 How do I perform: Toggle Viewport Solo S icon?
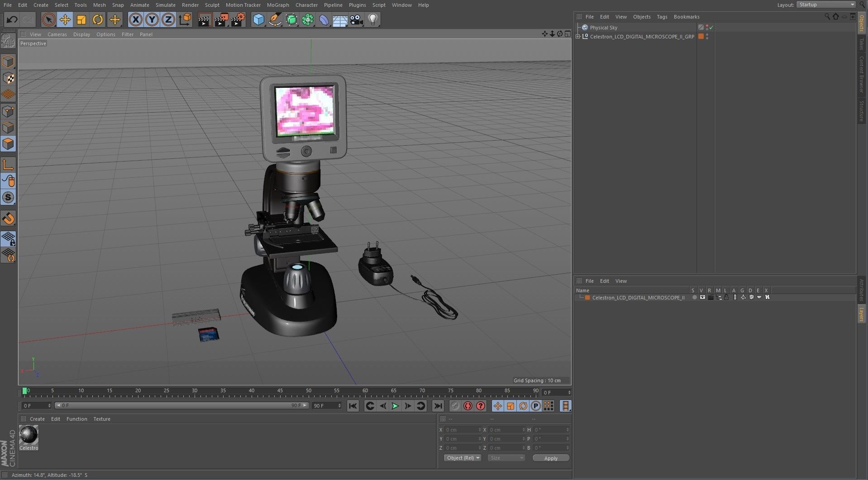coord(8,198)
